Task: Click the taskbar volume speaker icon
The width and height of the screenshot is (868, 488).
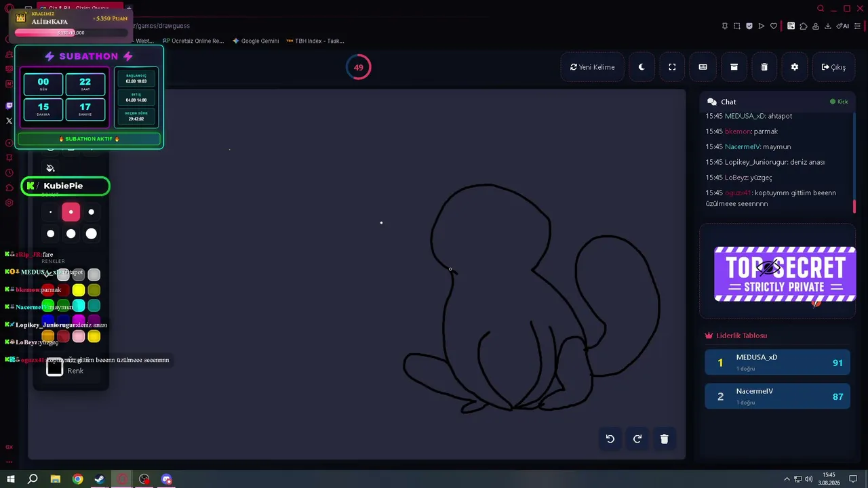Action: tap(809, 479)
